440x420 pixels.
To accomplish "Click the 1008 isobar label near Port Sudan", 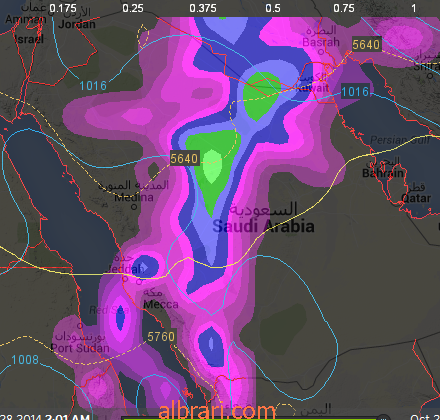I will (x=25, y=360).
